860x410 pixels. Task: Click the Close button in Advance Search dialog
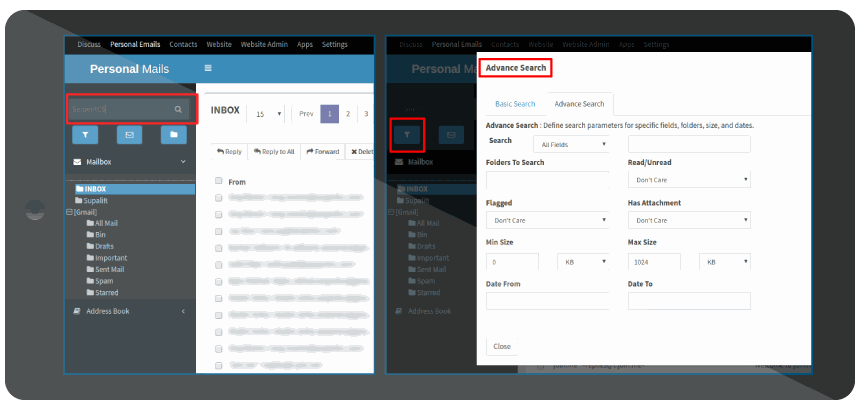tap(502, 346)
